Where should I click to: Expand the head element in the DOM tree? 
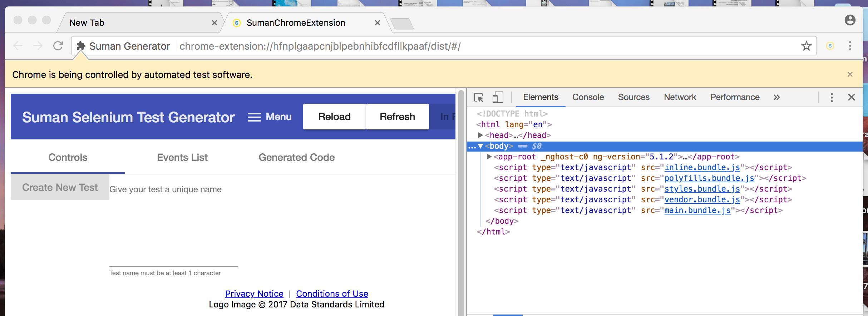coord(481,135)
